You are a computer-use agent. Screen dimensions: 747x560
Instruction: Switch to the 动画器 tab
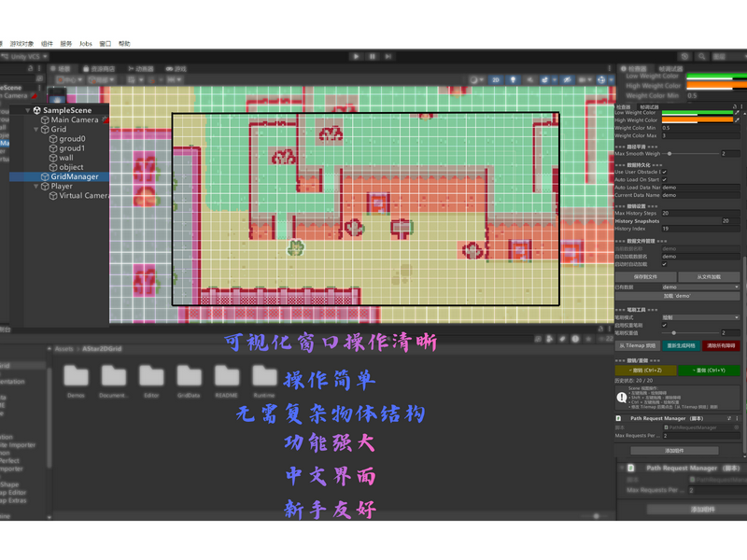click(x=141, y=69)
